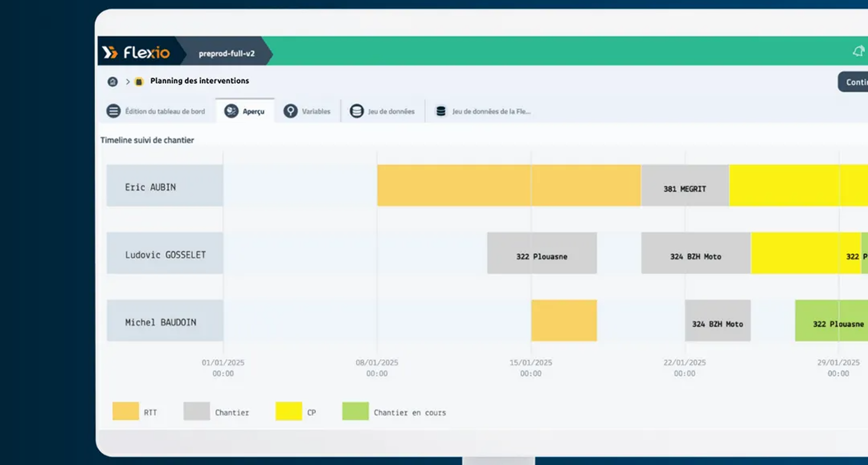Click Eric AUBIN's yellow CP block
The height and width of the screenshot is (465, 868).
click(x=799, y=185)
